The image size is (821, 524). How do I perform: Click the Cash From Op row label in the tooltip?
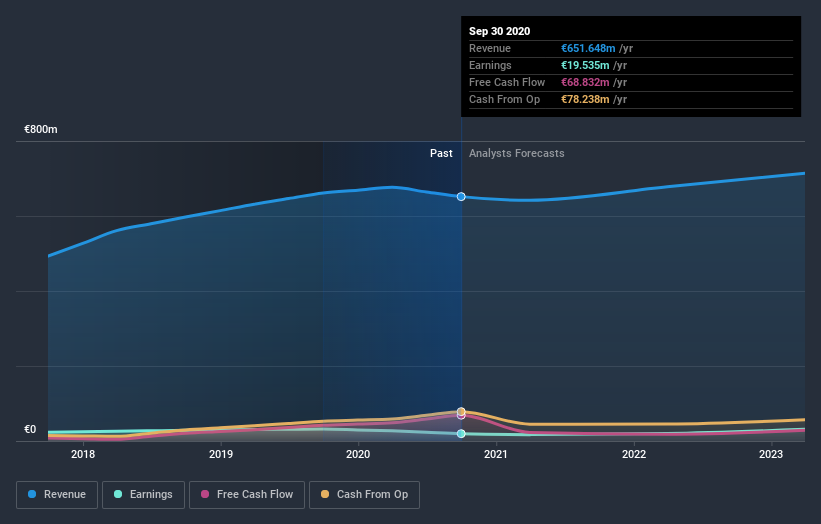[x=504, y=99]
